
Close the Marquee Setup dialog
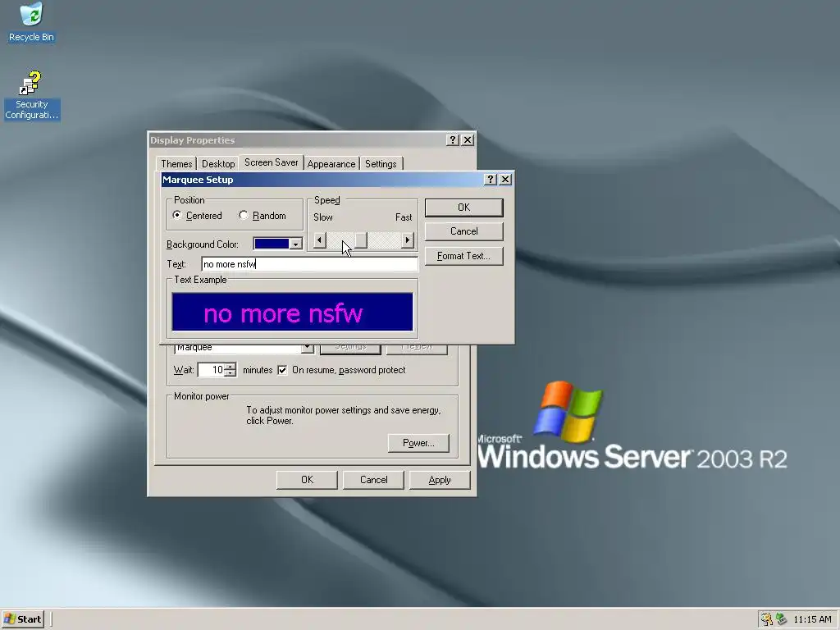coord(505,180)
